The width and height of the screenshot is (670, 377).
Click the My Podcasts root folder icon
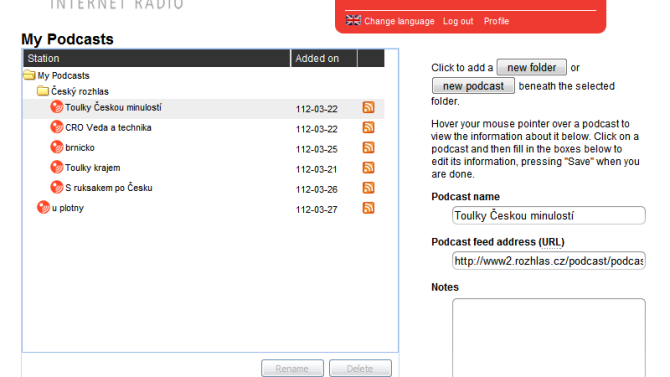tap(29, 75)
